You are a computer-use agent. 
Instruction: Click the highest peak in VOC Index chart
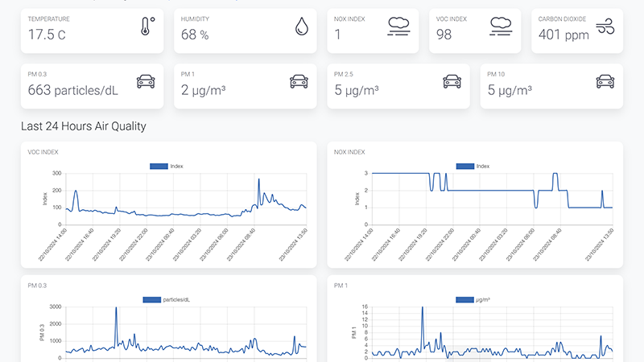[258, 179]
